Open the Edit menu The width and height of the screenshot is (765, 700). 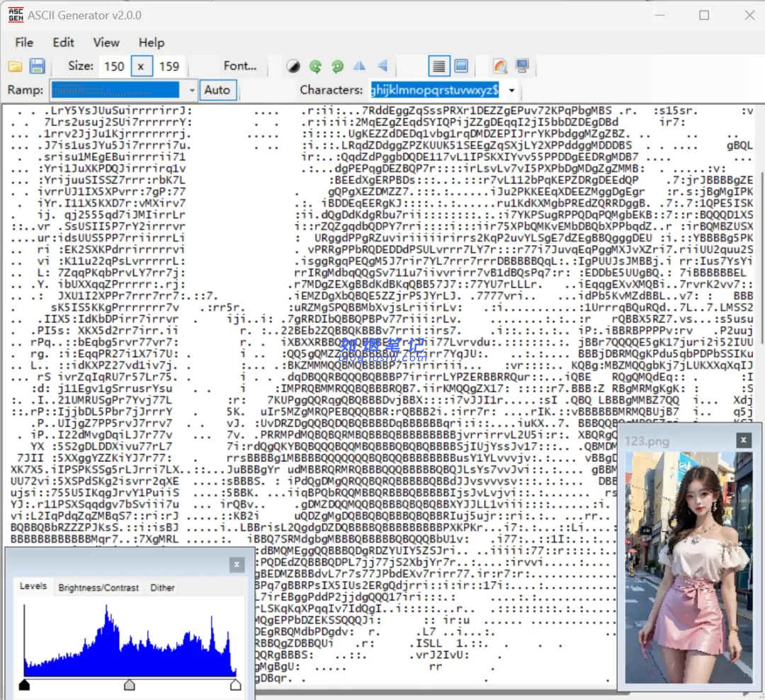pyautogui.click(x=63, y=43)
